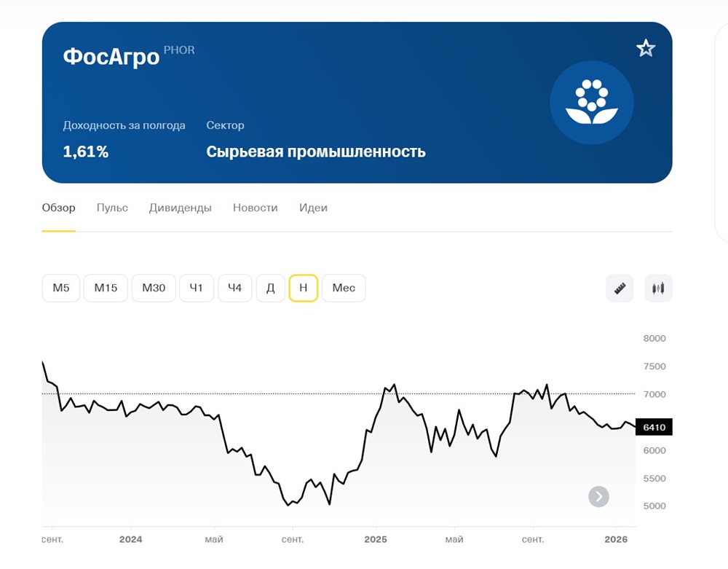This screenshot has width=728, height=569.
Task: Click the ФосАгро flower logo
Action: tap(592, 103)
